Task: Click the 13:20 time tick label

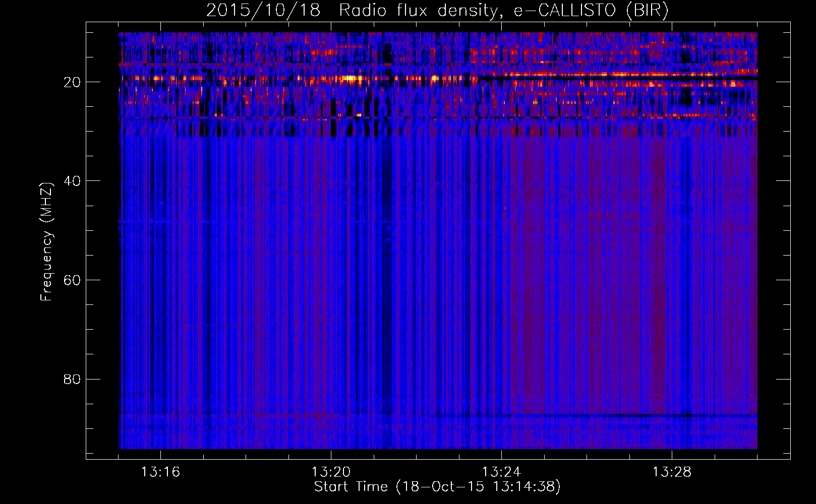Action: tap(331, 472)
